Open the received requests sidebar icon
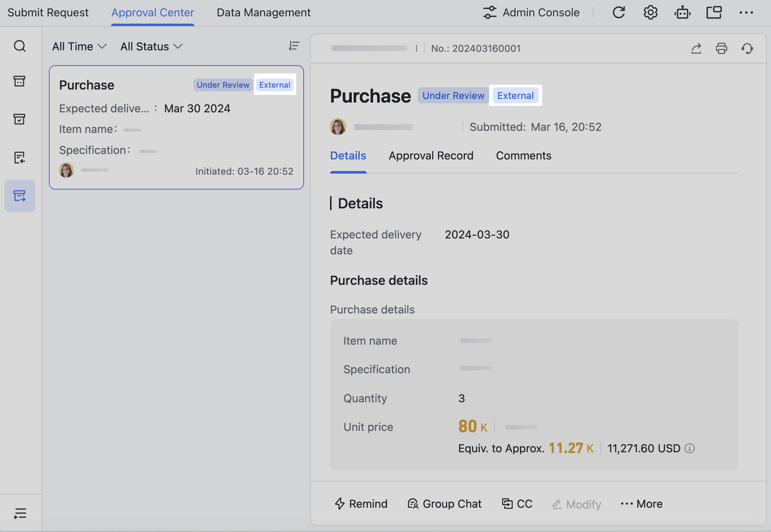The height and width of the screenshot is (532, 771). (x=20, y=158)
